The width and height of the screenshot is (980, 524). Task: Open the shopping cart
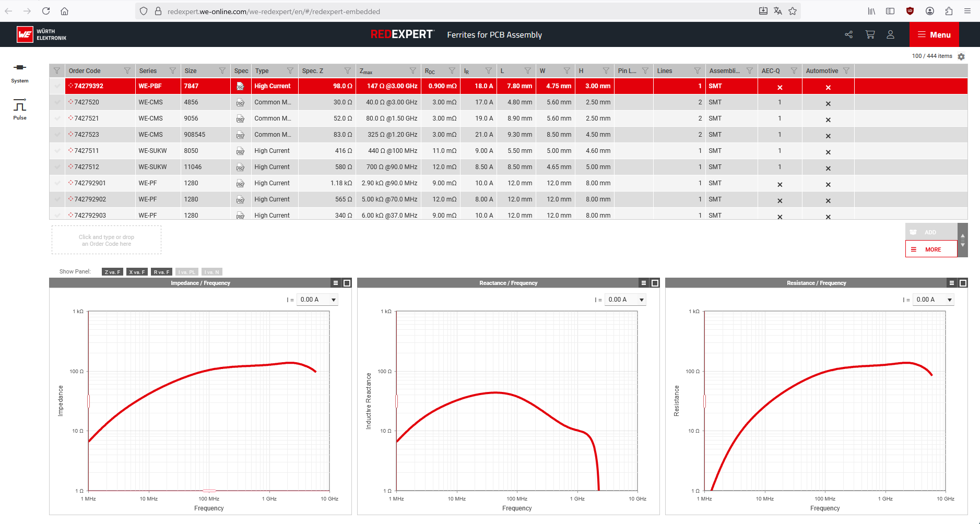(870, 34)
